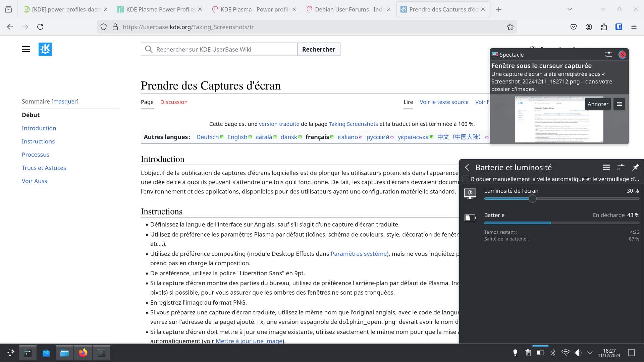Click the battery charge progress bar
This screenshot has width=644, height=362.
click(561, 223)
